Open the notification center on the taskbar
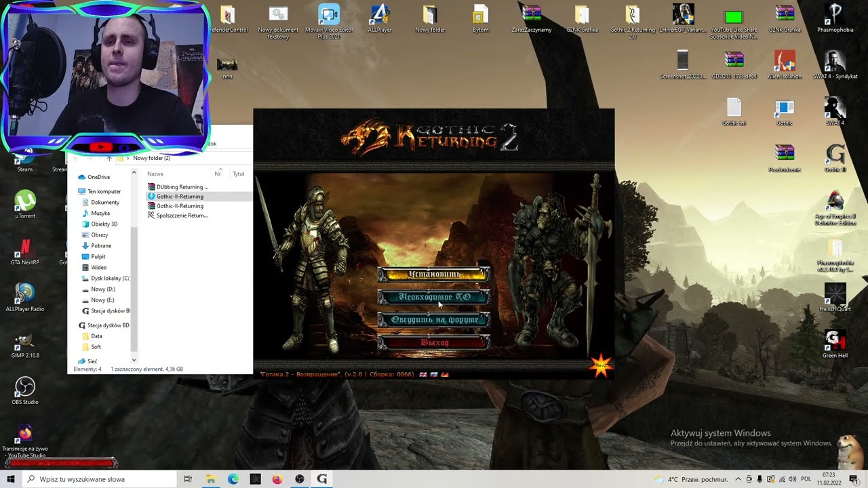Viewport: 868px width, 488px height. click(853, 479)
